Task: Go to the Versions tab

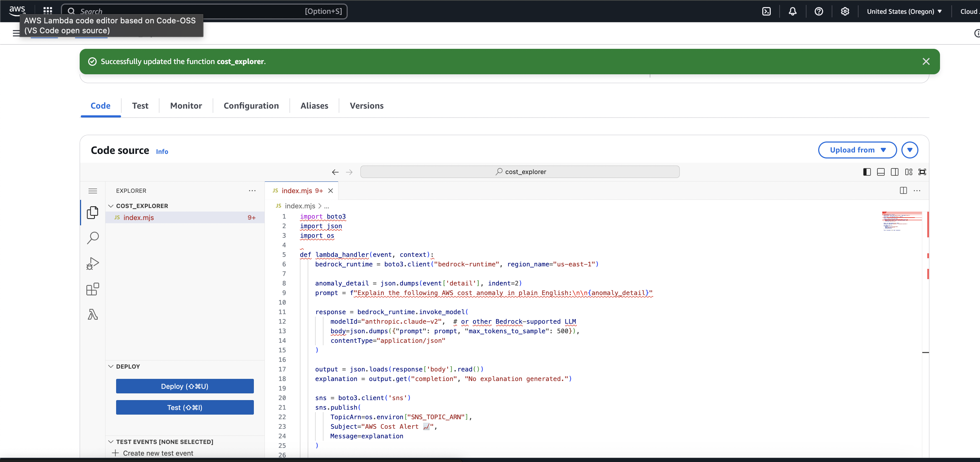Action: point(367,106)
